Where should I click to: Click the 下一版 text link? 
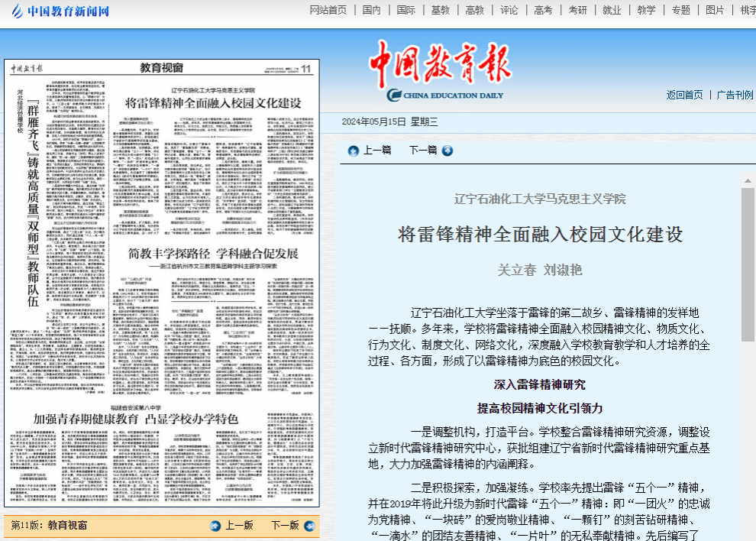[285, 526]
